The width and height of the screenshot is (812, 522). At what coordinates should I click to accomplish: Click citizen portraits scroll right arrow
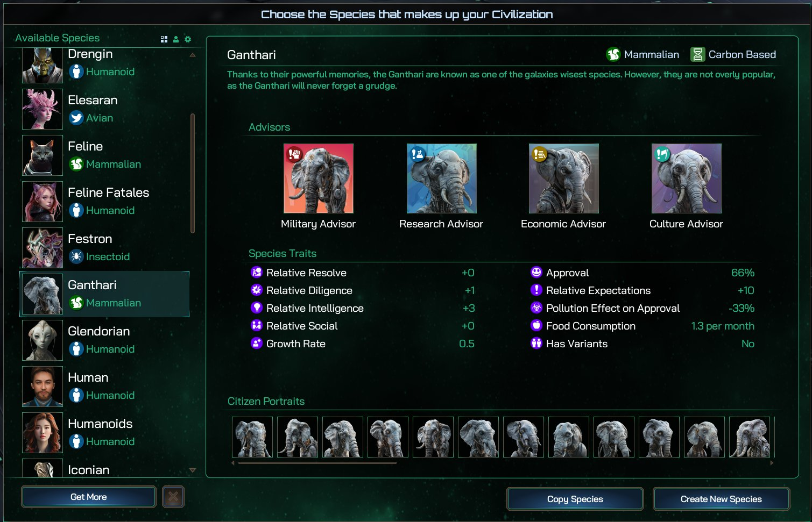[x=772, y=462]
